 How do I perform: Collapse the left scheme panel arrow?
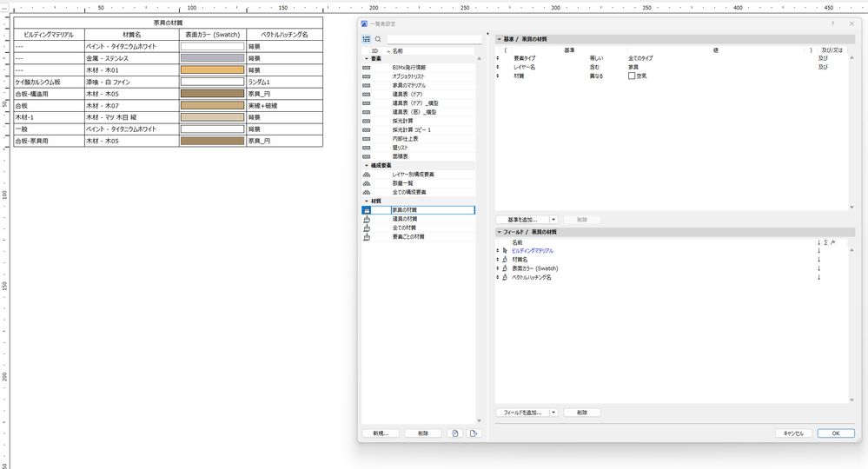coord(487,34)
